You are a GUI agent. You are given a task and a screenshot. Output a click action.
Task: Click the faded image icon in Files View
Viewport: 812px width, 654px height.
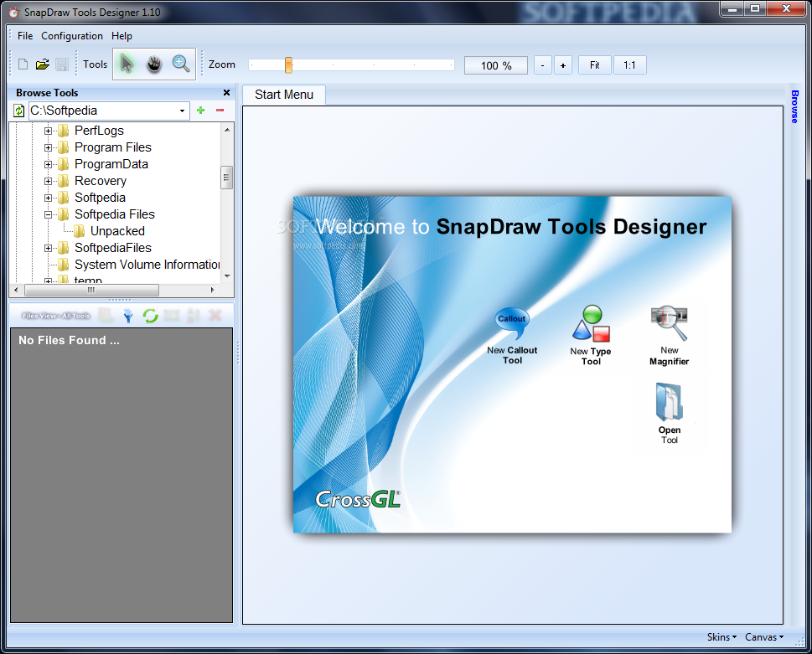click(x=172, y=315)
